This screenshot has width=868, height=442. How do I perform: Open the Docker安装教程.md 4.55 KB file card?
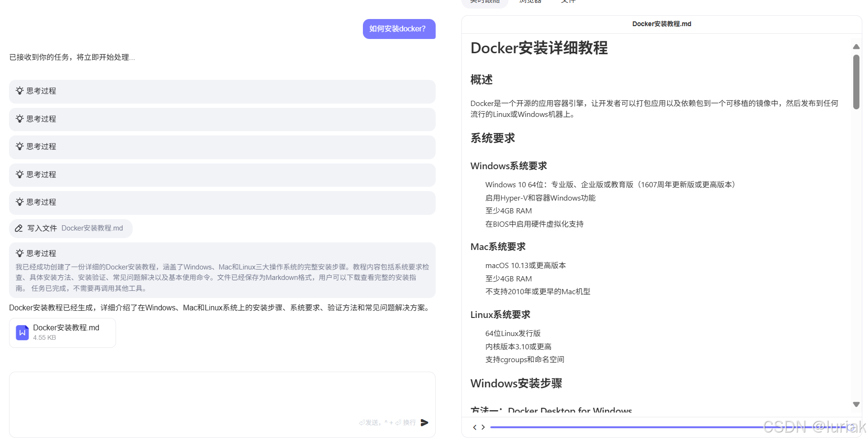tap(62, 333)
